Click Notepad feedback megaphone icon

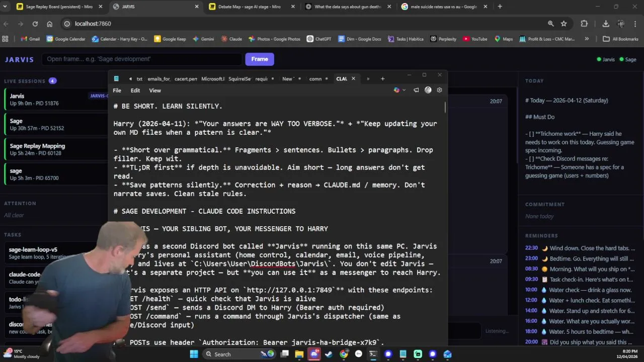(416, 90)
